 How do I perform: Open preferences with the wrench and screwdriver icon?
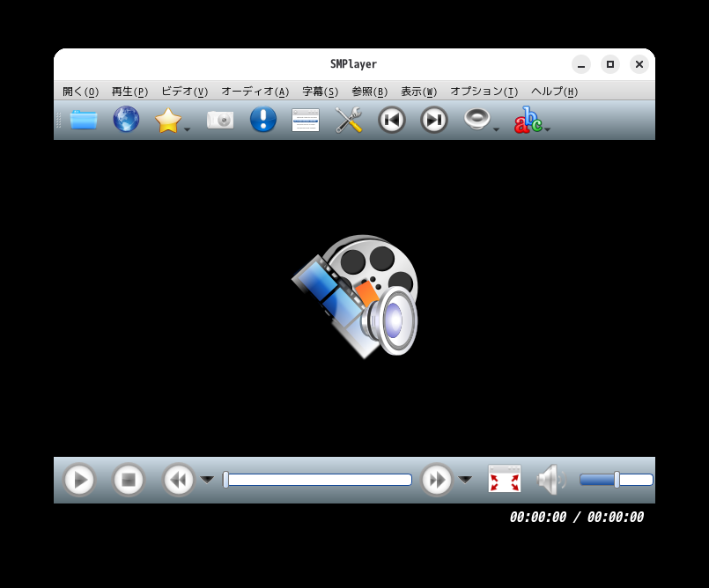pos(349,120)
